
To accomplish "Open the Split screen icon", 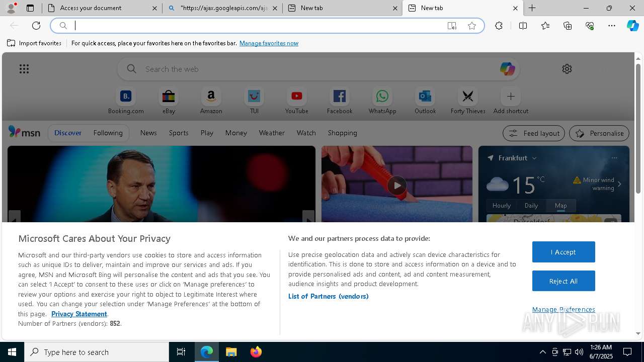I will (x=523, y=26).
